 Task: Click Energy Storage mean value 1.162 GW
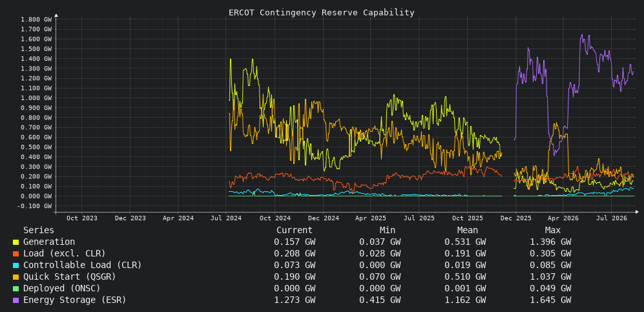pyautogui.click(x=465, y=300)
